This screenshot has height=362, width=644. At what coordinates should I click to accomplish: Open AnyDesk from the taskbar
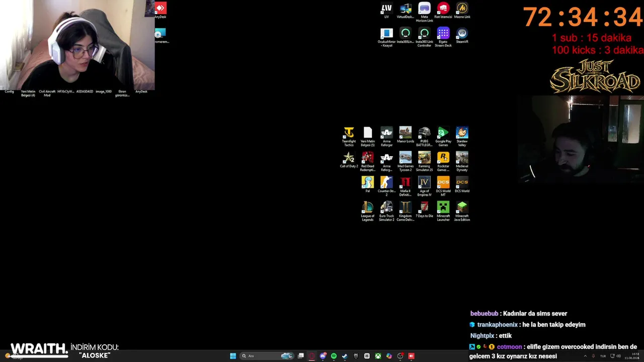point(412,356)
